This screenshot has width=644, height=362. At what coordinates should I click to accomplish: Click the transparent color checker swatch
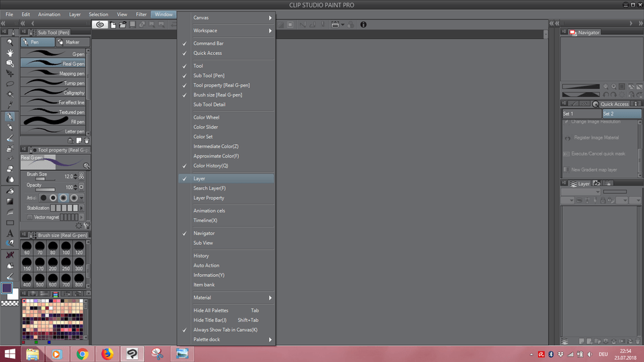pos(10,303)
